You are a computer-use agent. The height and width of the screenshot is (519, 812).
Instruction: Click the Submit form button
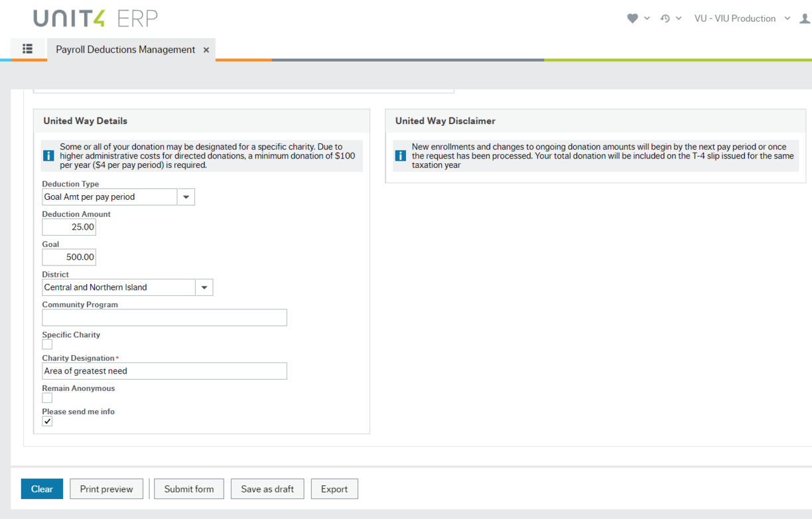coord(189,489)
